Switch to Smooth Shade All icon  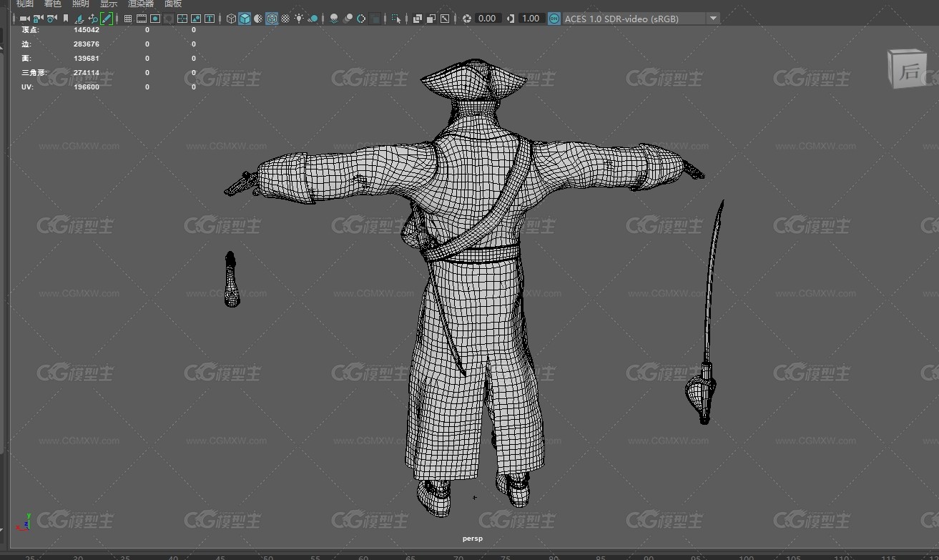pos(244,19)
